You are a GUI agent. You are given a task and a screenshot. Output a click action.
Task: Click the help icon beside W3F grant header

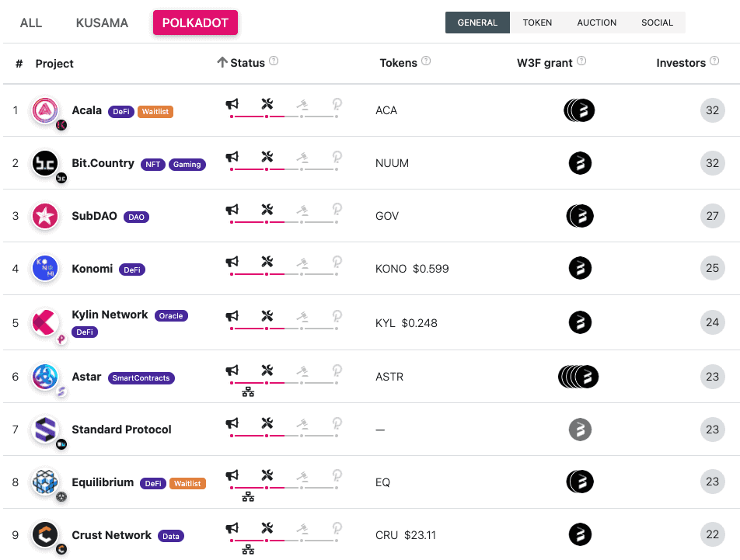[581, 61]
